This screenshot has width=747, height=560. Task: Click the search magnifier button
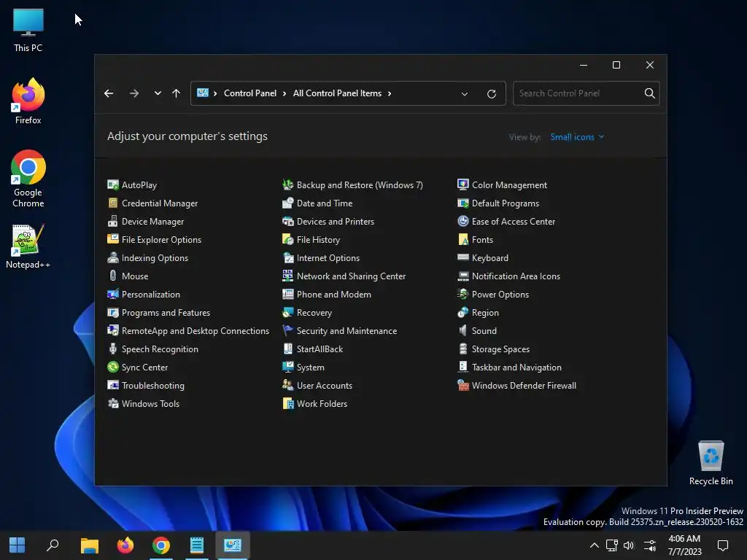650,93
